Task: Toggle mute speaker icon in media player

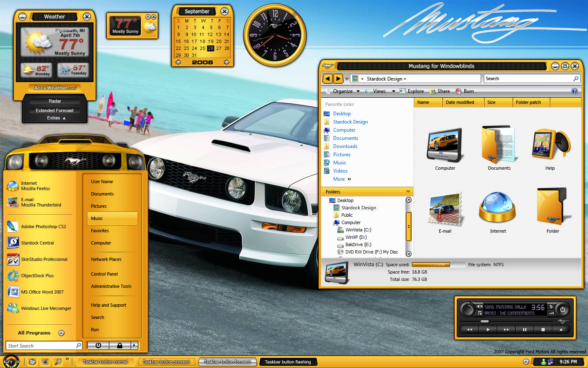Action: coord(480,306)
